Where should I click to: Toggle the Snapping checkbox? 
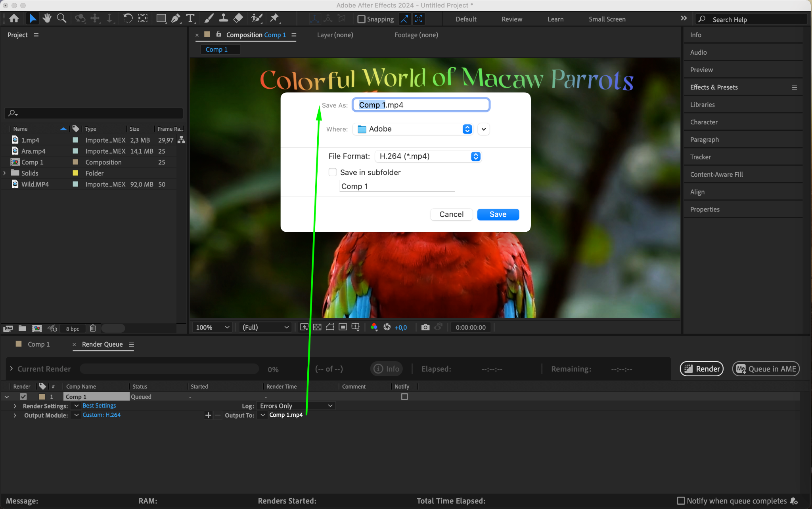point(361,19)
